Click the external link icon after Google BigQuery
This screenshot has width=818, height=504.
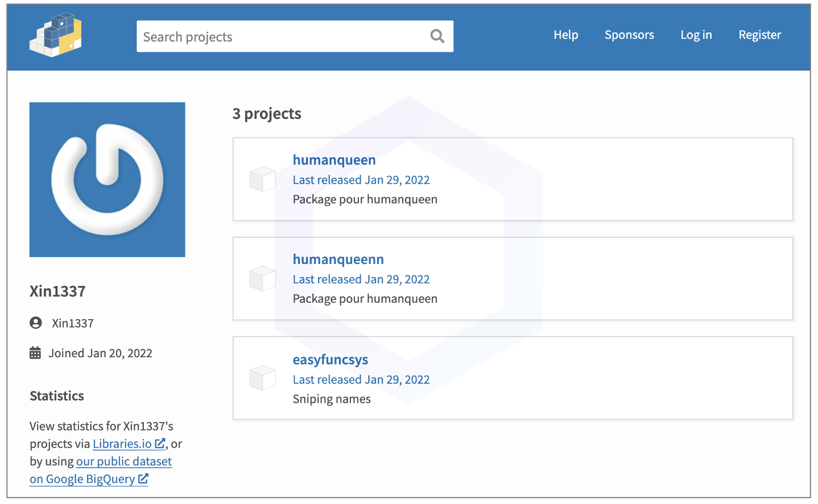[143, 479]
